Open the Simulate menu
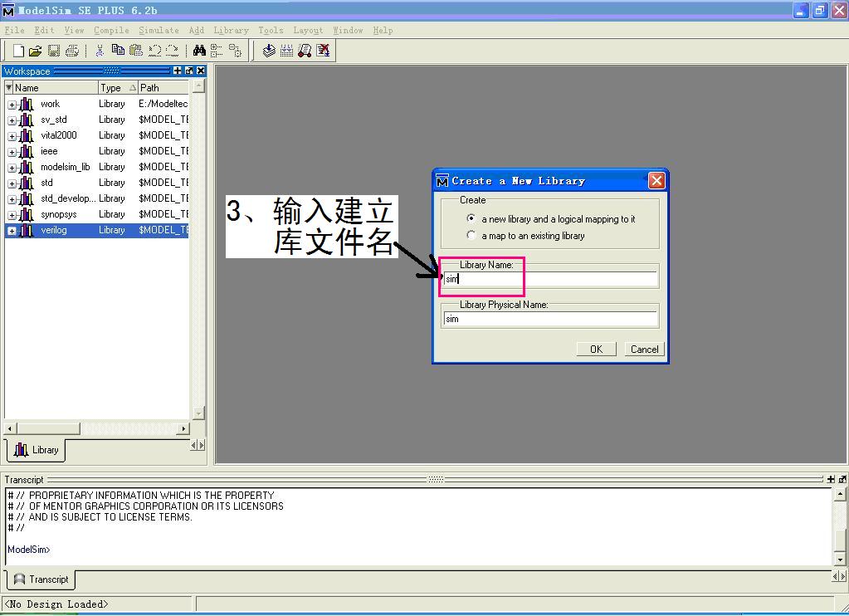The height and width of the screenshot is (616, 849). click(x=159, y=31)
